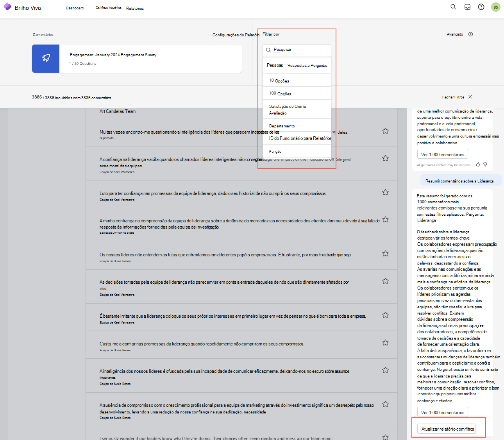Screen dimensions: 504x440
Task: Star the comment 'Os nossos líderes não entendem'
Action: click(x=385, y=254)
